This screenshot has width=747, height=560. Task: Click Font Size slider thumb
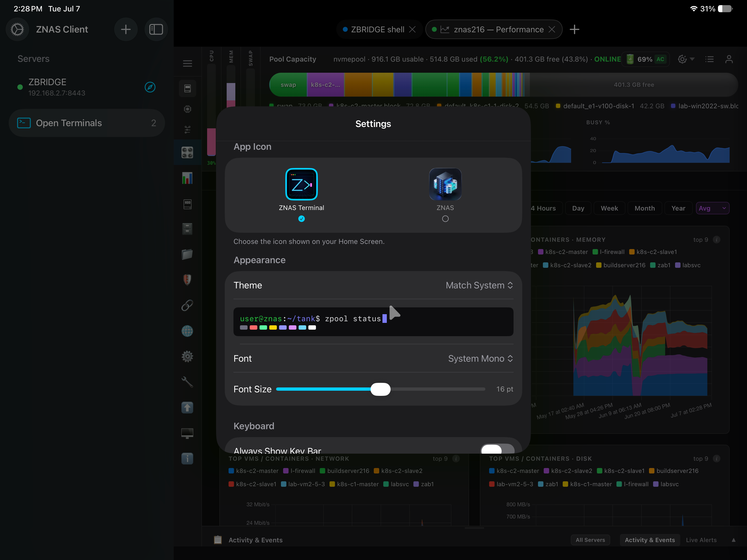(380, 389)
